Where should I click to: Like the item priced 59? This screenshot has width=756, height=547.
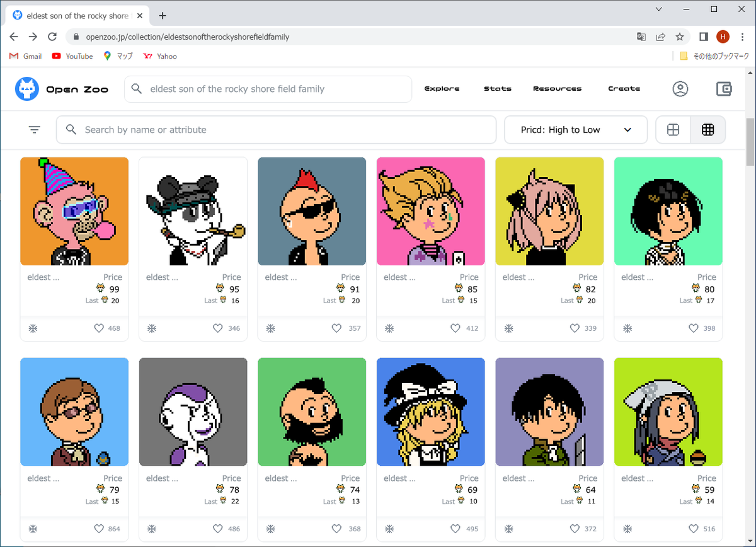(x=694, y=529)
